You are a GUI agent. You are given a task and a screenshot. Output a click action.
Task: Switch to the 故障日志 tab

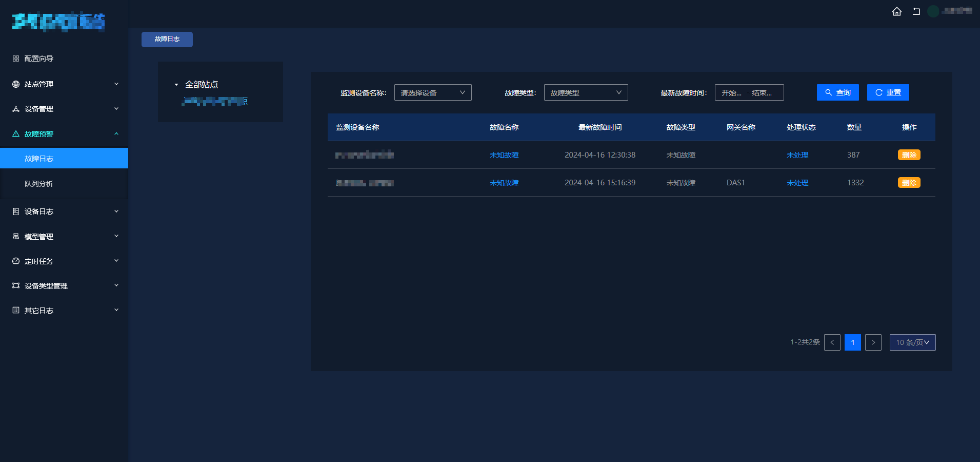tap(167, 40)
